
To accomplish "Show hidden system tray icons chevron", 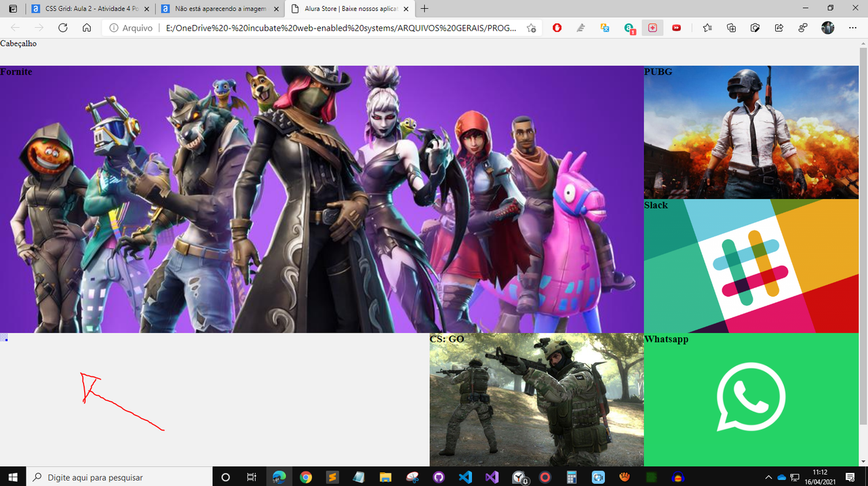I will point(768,477).
